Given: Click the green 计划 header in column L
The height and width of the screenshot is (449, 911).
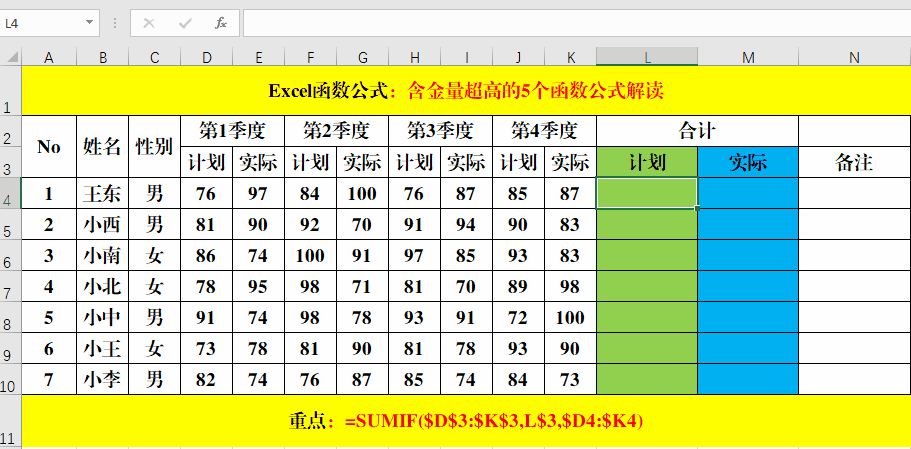Looking at the screenshot, I should 647,163.
